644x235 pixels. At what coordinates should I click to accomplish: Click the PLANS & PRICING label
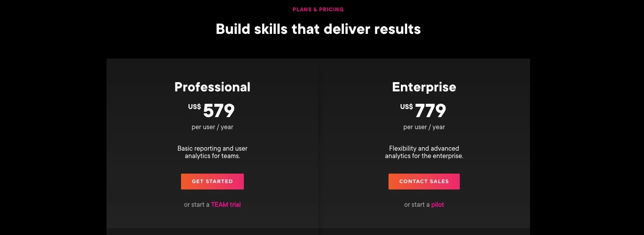pos(318,10)
